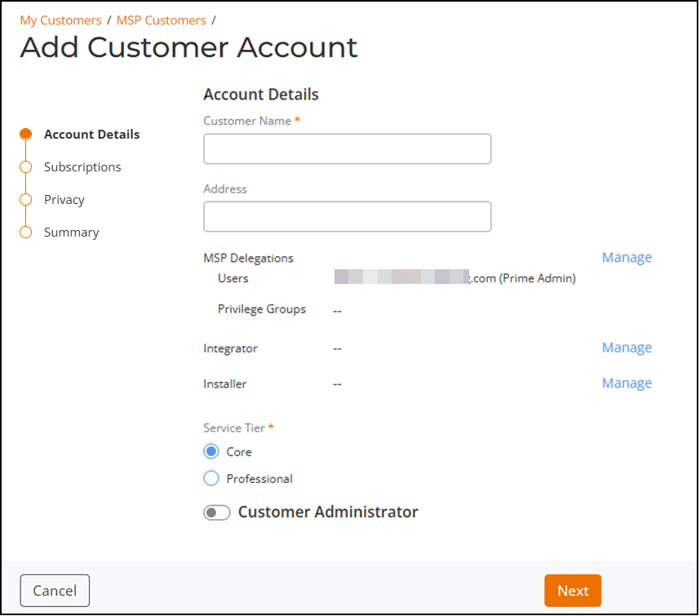700x616 pixels.
Task: Click the Summary step circle indicator
Action: click(x=26, y=233)
